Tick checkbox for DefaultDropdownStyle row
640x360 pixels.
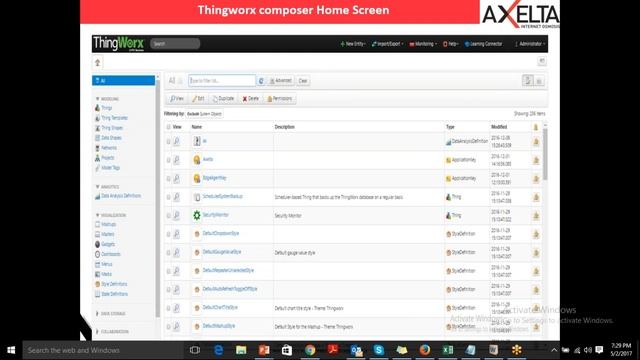(x=169, y=234)
